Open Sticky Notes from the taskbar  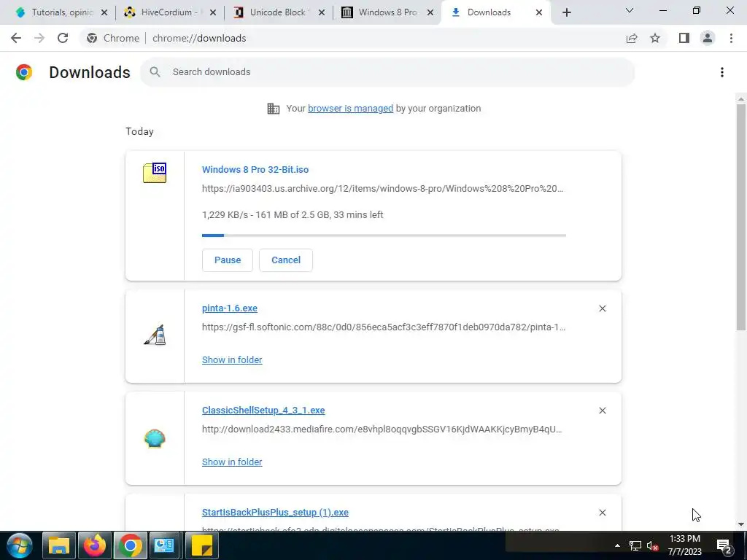click(x=201, y=545)
